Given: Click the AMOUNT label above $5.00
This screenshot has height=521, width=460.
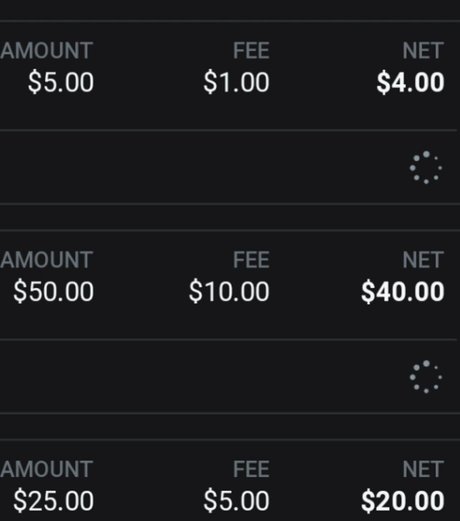Looking at the screenshot, I should [x=46, y=51].
